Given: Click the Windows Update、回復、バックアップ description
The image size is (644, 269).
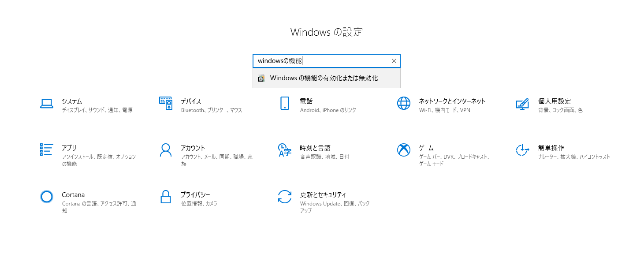Looking at the screenshot, I should click(x=335, y=207).
